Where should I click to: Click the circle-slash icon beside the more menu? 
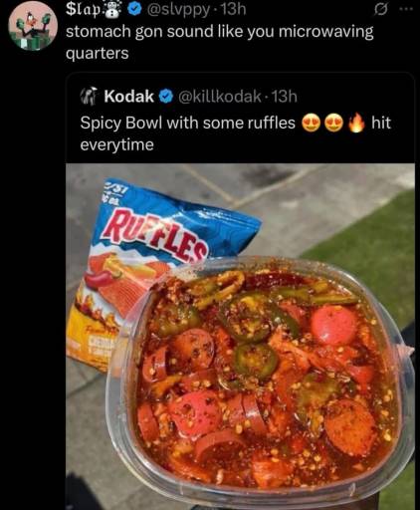click(x=379, y=10)
